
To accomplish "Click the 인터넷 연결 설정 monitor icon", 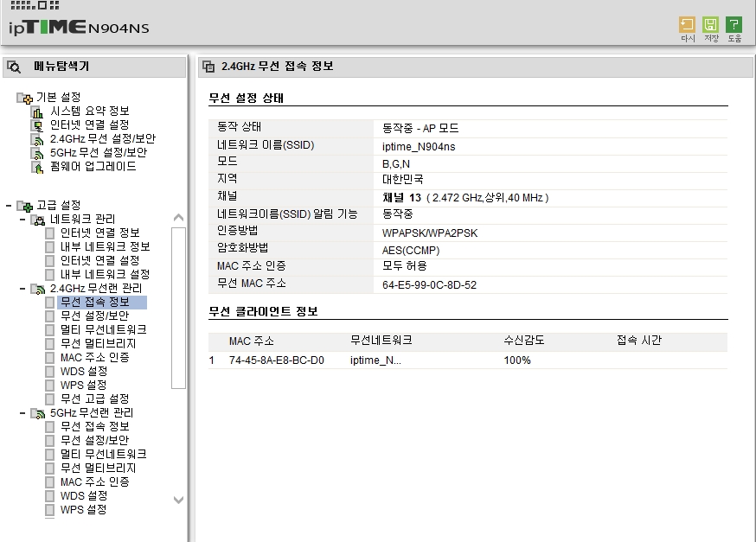I will pyautogui.click(x=37, y=125).
